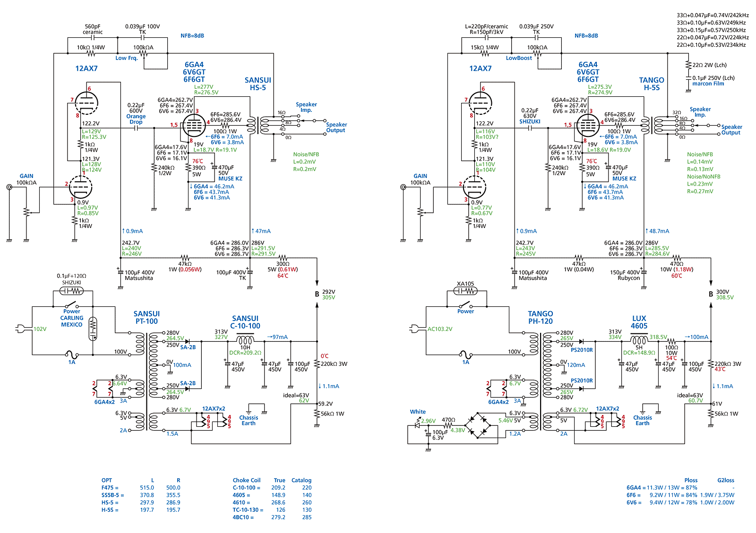
Task: Click the '33Ω+0.047µF=0.74V/242kHz' note
Action: coord(713,16)
